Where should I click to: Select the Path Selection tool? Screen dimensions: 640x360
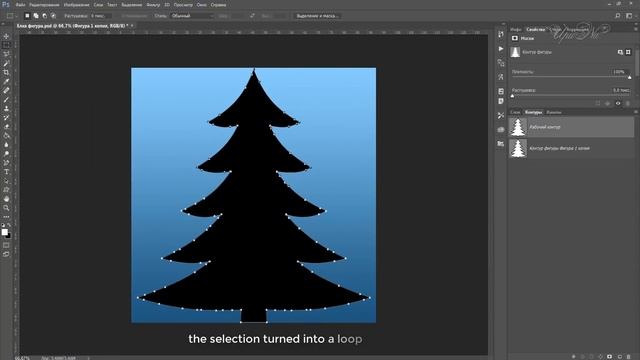tap(6, 181)
